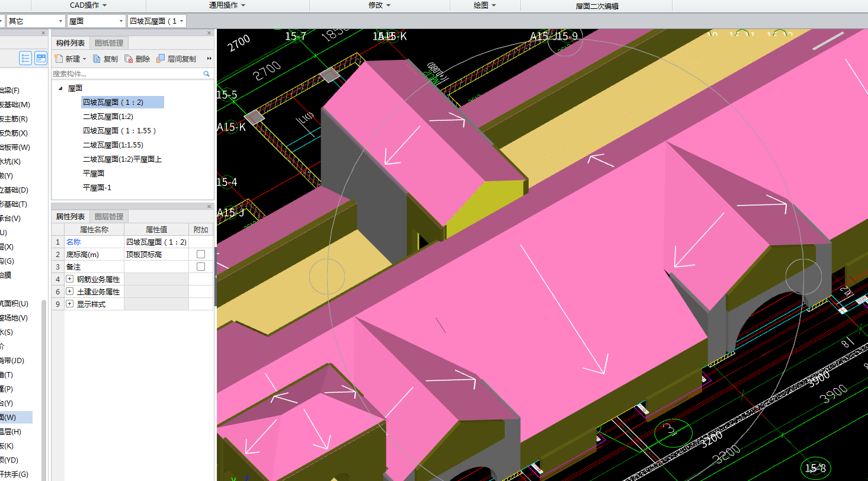The image size is (868, 481).
Task: Click the 新建 new component icon
Action: tap(59, 59)
